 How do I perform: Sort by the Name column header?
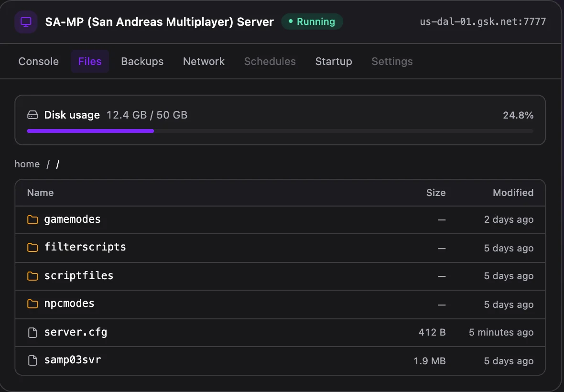coord(40,193)
